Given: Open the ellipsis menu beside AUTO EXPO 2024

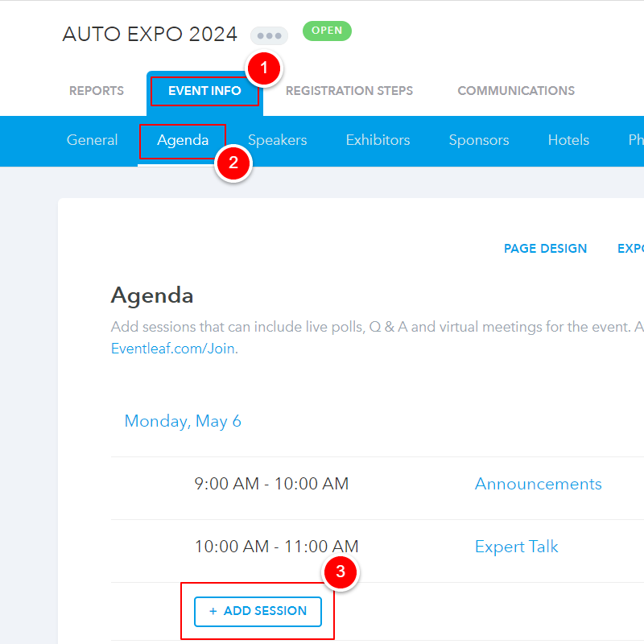Looking at the screenshot, I should (x=268, y=35).
